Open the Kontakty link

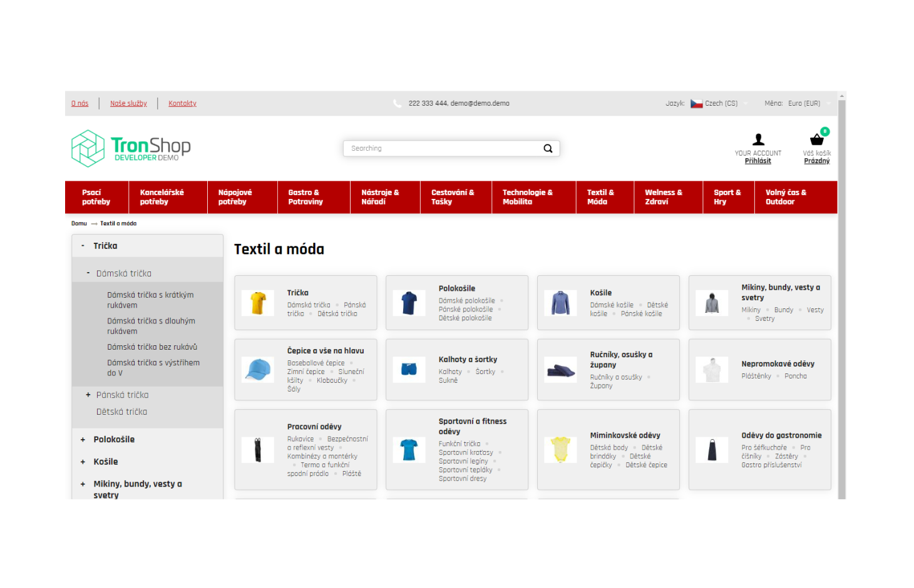click(x=182, y=104)
